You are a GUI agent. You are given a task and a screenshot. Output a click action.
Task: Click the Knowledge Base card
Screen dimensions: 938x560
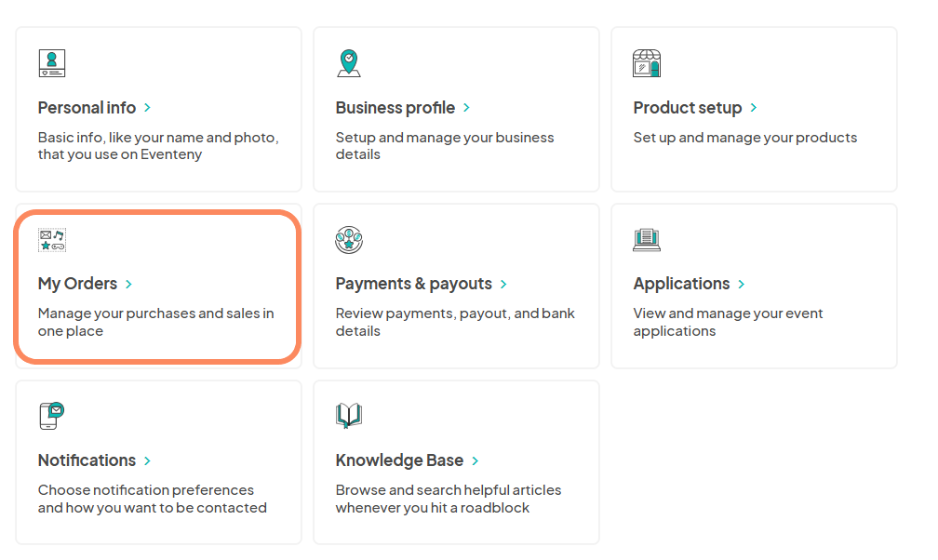(x=456, y=462)
